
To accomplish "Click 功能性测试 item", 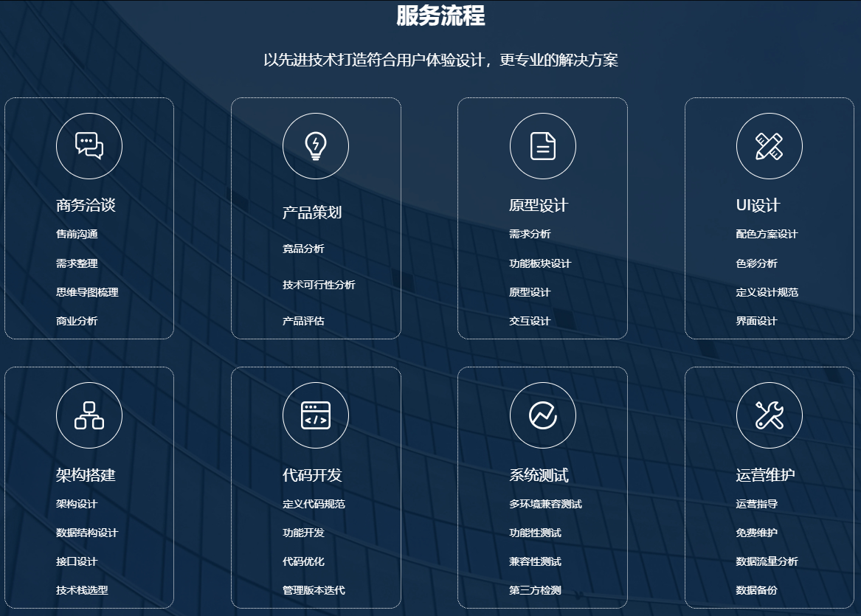I will pos(536,533).
